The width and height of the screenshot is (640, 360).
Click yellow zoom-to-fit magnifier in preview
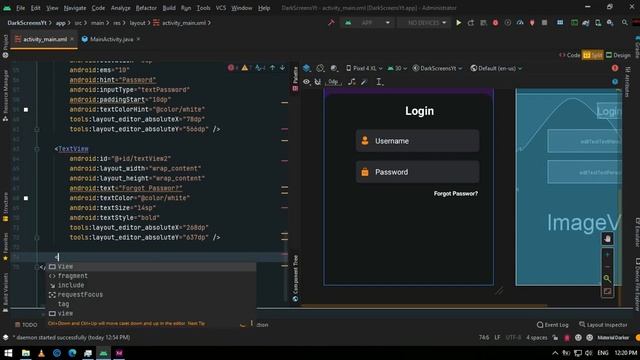point(607,279)
